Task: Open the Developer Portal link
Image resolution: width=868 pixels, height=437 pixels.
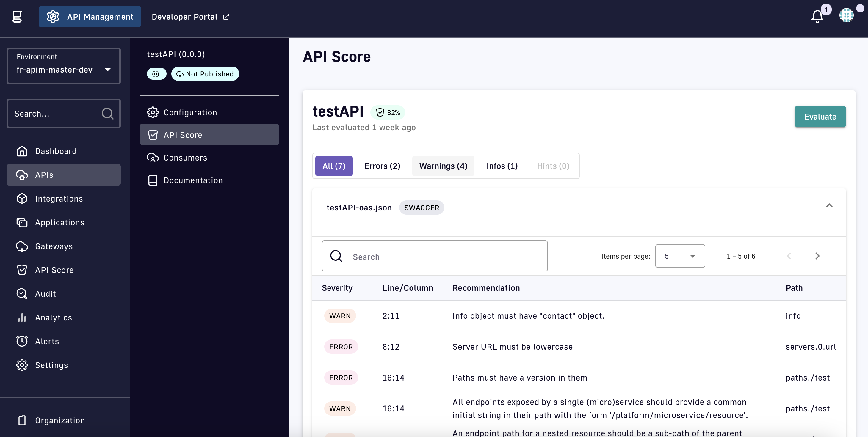Action: (x=190, y=16)
